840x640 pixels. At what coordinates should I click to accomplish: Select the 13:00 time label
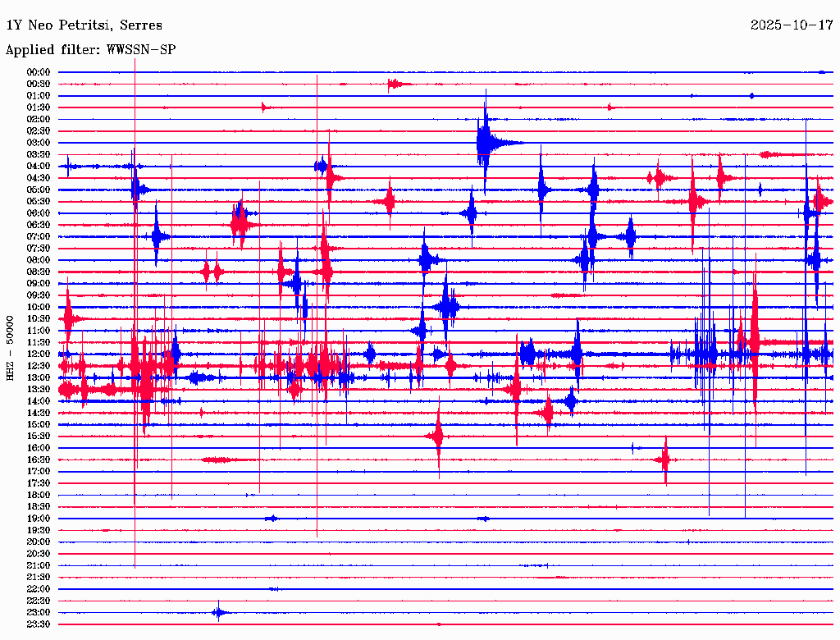[39, 377]
